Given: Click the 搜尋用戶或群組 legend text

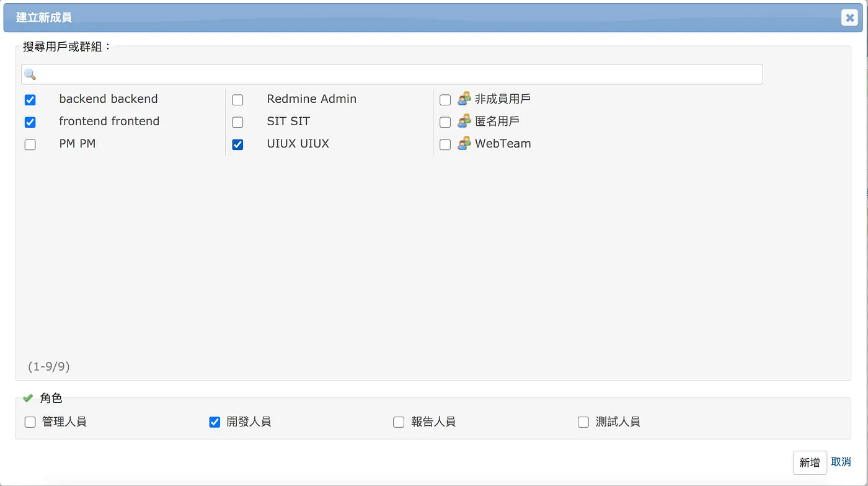Looking at the screenshot, I should coord(67,46).
